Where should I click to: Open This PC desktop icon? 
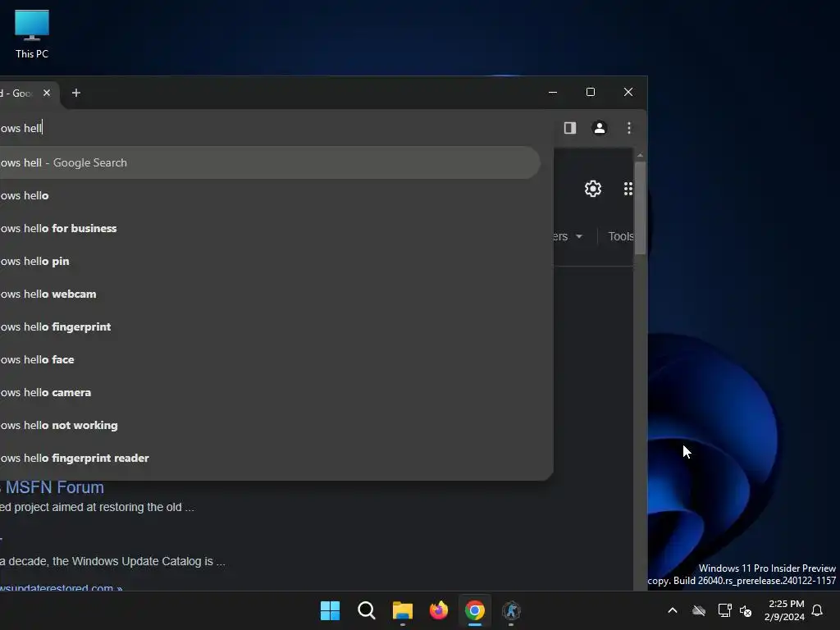pos(32,34)
